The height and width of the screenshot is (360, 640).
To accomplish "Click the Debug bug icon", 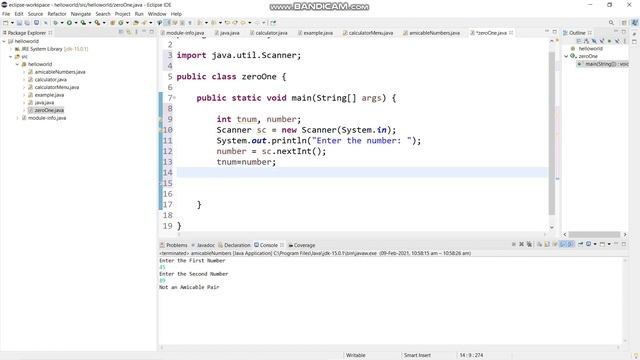I will coord(56,23).
